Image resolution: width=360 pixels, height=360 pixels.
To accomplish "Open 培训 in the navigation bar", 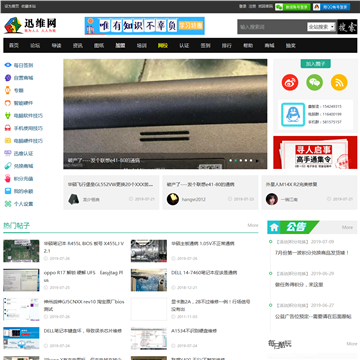I will [142, 46].
